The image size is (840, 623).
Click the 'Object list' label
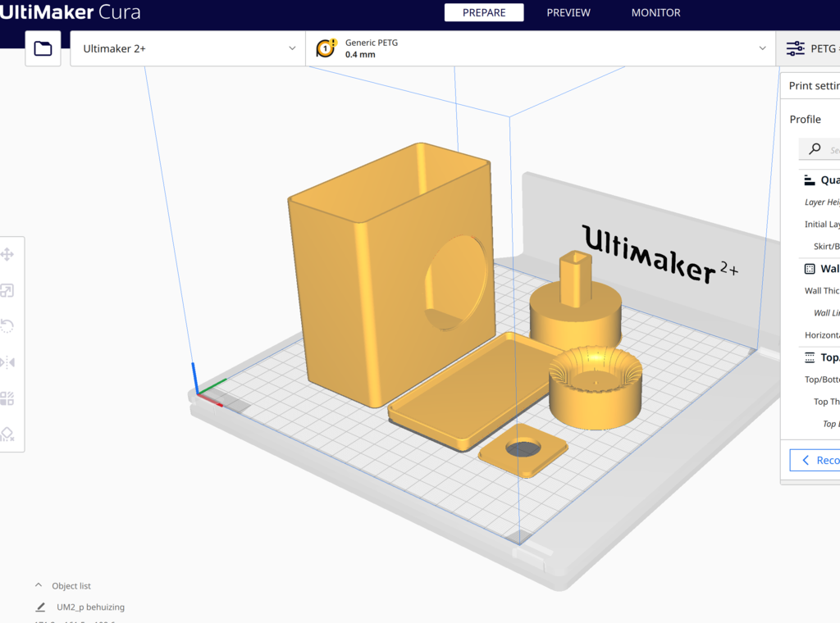click(x=71, y=586)
